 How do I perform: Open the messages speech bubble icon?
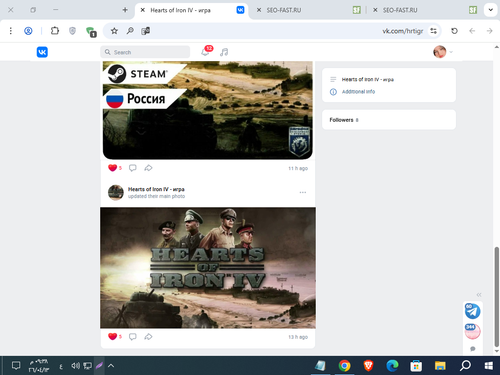point(473,349)
